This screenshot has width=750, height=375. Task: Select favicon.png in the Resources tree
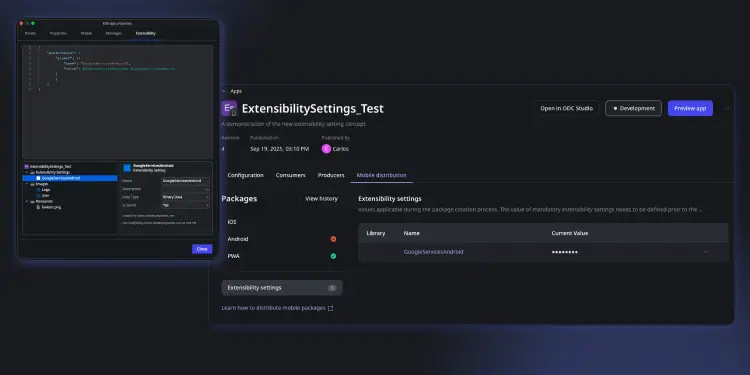point(51,207)
